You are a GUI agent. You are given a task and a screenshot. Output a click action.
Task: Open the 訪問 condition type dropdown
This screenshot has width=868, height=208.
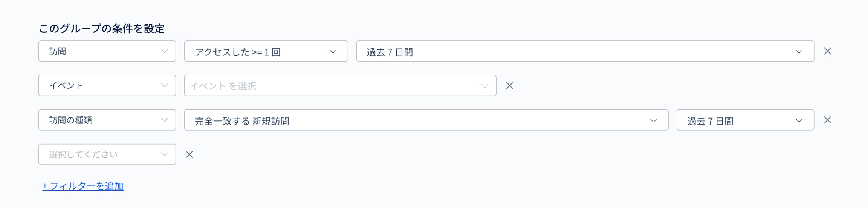pos(107,51)
